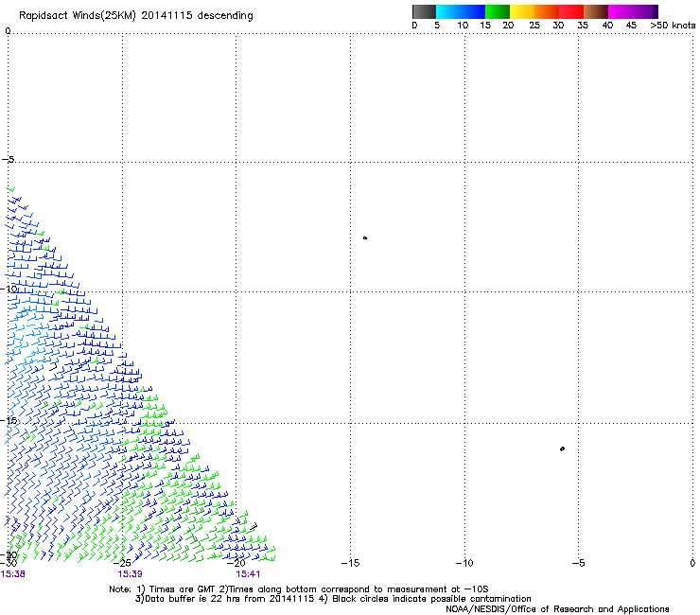
Task: Click the '-15' longitude label on bottom axis
Action: click(350, 563)
